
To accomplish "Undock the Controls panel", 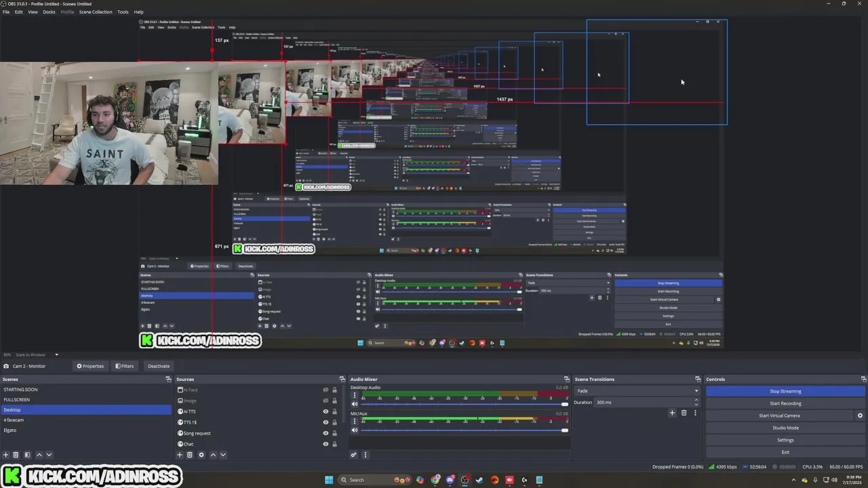I will coord(863,379).
